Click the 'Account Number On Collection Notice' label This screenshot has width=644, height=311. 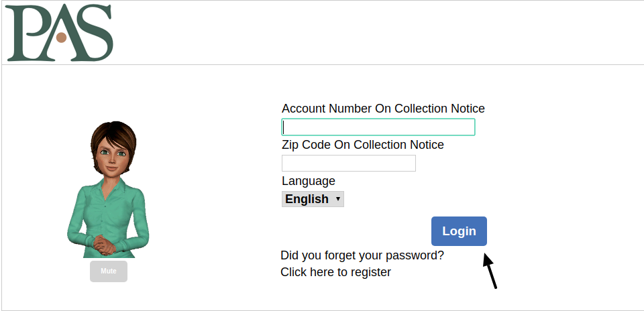click(x=383, y=109)
